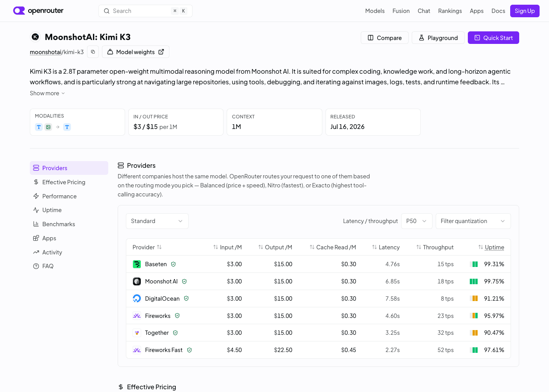Open Apps in top navigation
This screenshot has width=549, height=392.
point(476,11)
